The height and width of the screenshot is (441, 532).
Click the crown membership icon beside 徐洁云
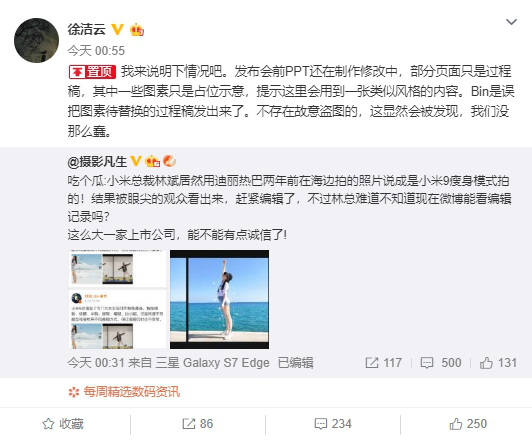[137, 30]
